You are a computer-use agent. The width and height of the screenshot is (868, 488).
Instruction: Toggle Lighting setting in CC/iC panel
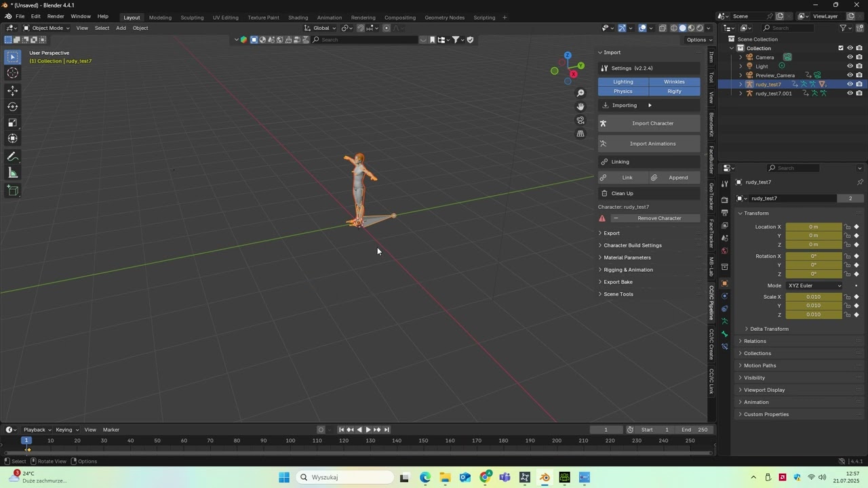tap(623, 82)
